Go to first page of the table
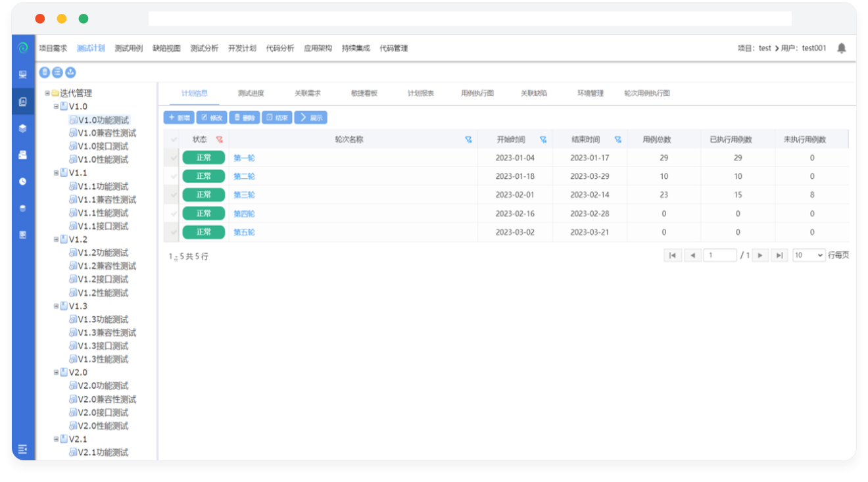Screen dimensions: 868x482 point(672,255)
